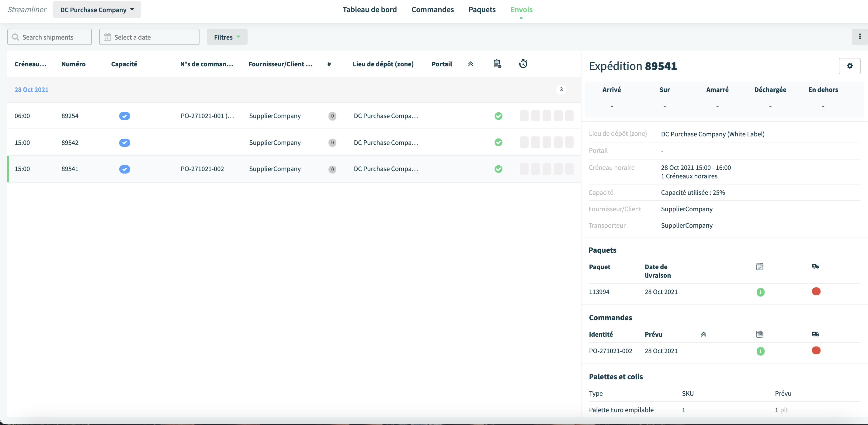Sort by Fournisseur/Client column header
868x425 pixels.
point(280,64)
